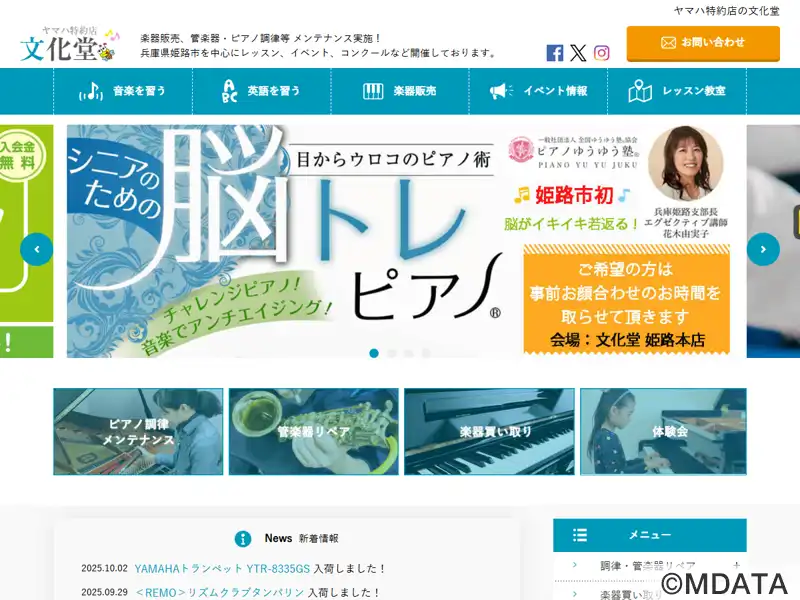Click the 脳トレピアノ main banner
The width and height of the screenshot is (800, 600).
[x=398, y=241]
